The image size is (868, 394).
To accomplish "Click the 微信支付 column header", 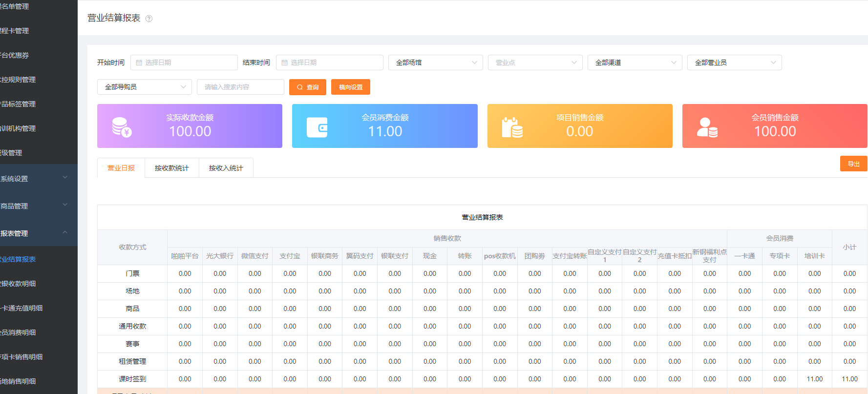I will coord(255,256).
